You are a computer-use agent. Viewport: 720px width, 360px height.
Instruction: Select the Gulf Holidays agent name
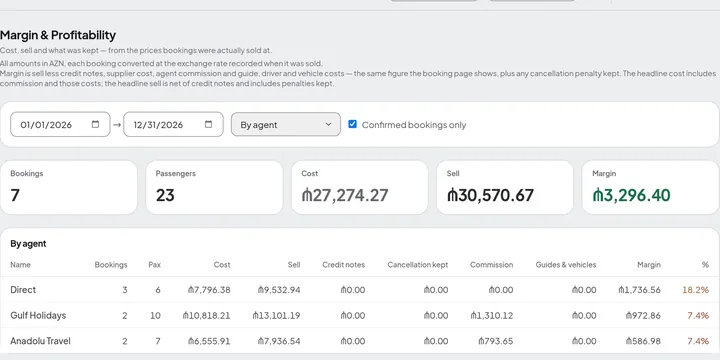coord(38,315)
